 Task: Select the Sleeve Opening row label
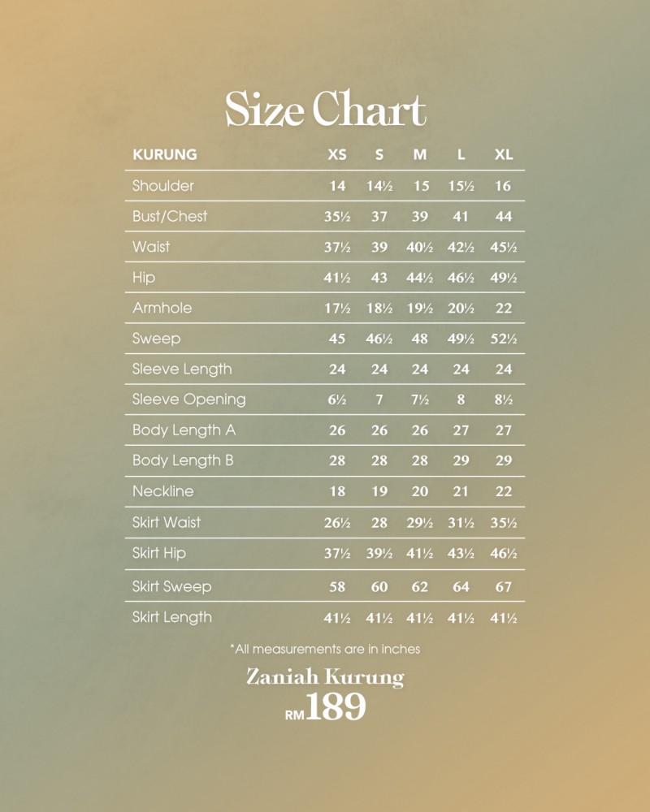click(x=188, y=400)
